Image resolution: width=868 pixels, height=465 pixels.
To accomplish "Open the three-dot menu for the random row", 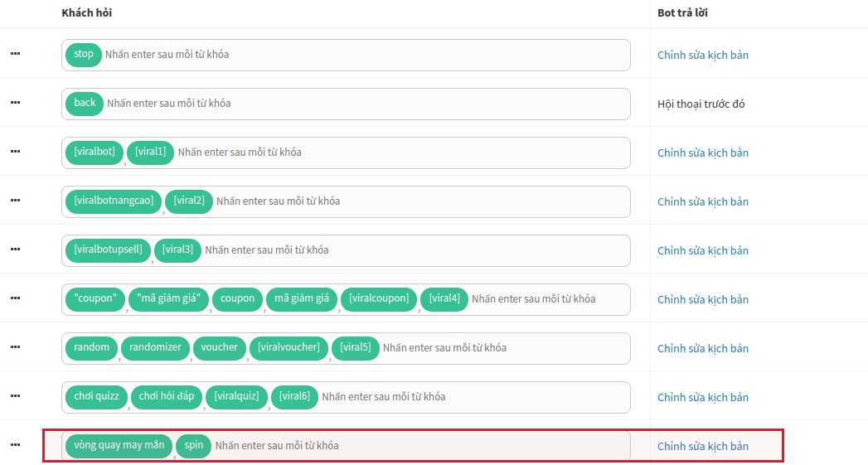I will [15, 347].
